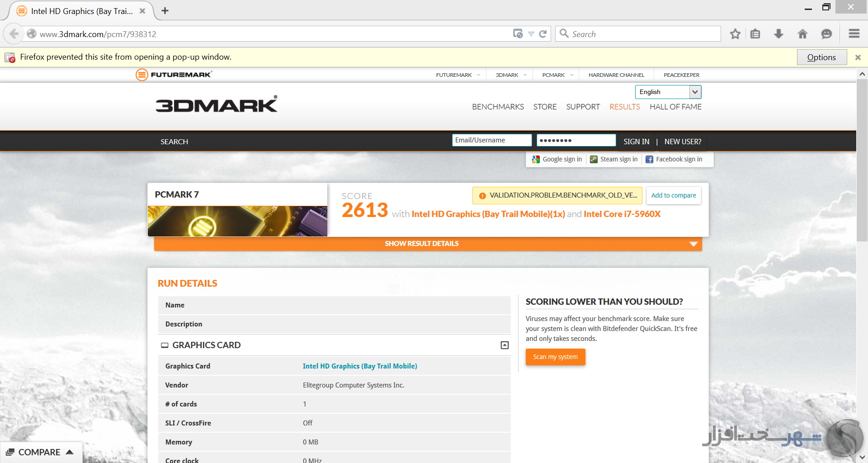The height and width of the screenshot is (463, 868).
Task: Open the downloads arrow icon
Action: [778, 34]
